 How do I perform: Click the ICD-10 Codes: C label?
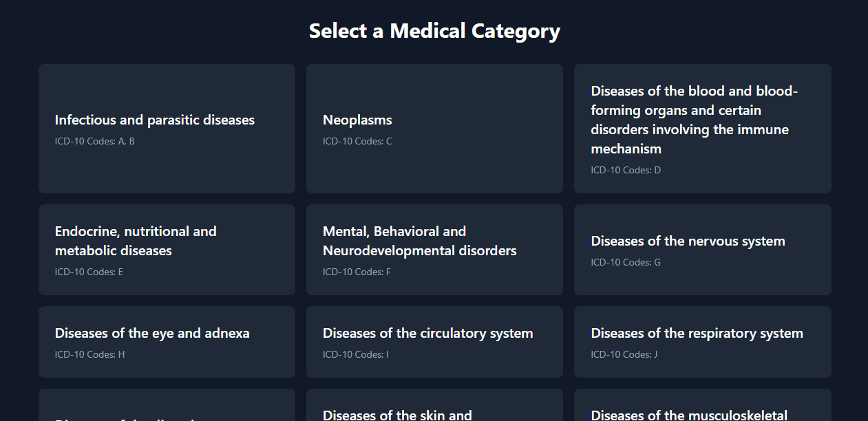(357, 141)
